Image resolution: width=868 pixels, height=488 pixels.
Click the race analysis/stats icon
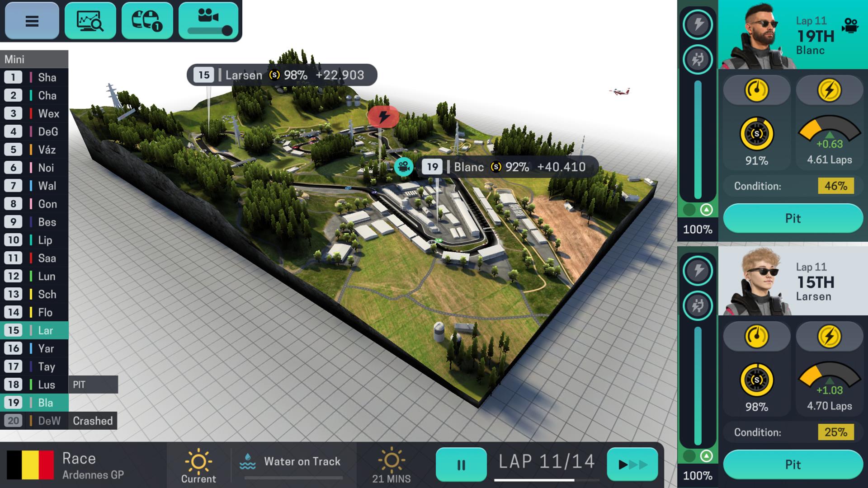coord(90,21)
